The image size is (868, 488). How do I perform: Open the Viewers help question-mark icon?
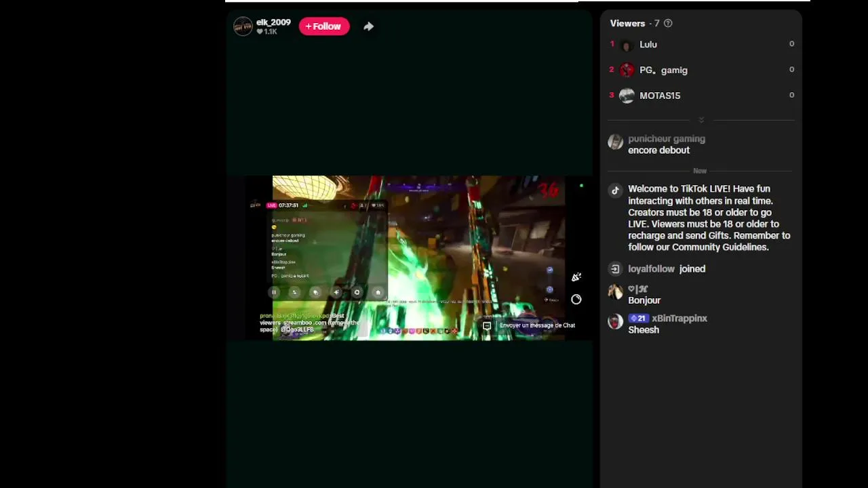pos(668,23)
